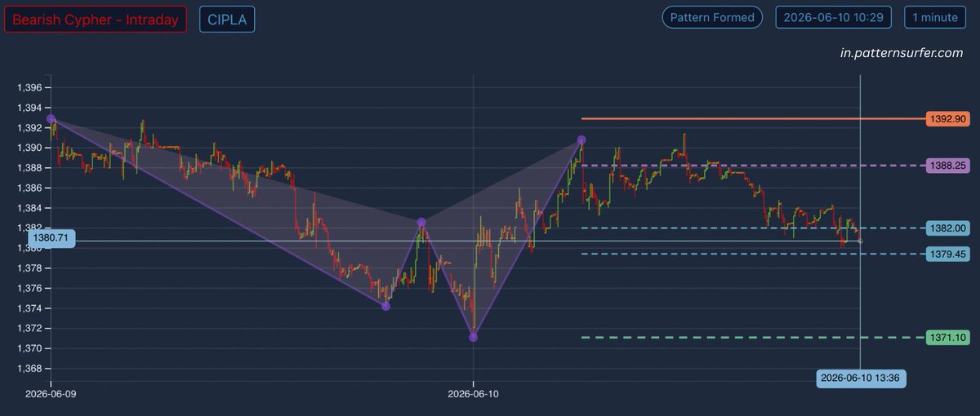
Task: Click the 1388.25 purple price label
Action: (x=947, y=166)
